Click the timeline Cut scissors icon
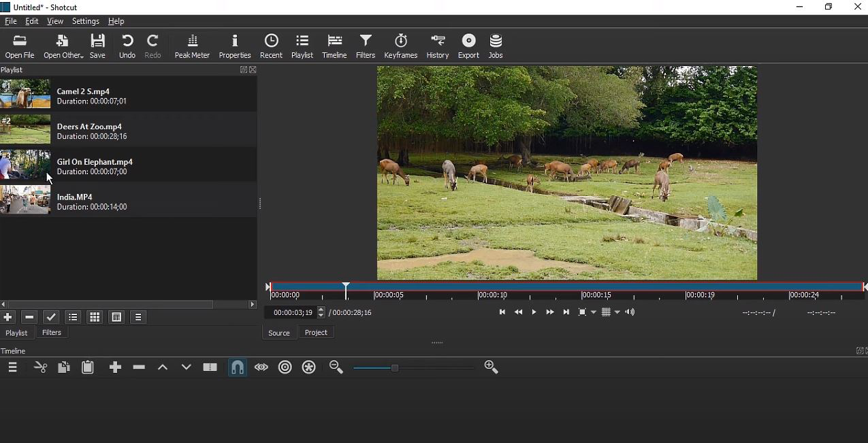Viewport: 868px width, 443px height. 41,367
